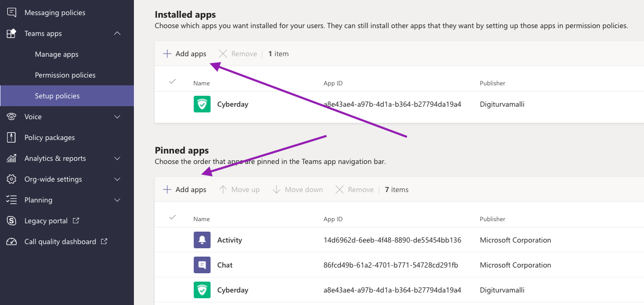Viewport: 644px width, 305px height.
Task: Select the Cyberday name in Pinned apps
Action: (233, 290)
